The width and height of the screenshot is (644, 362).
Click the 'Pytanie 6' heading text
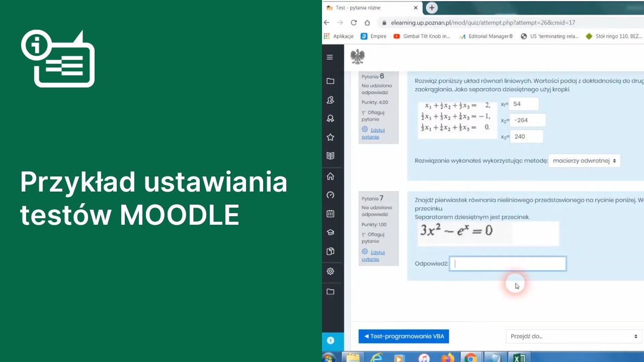pyautogui.click(x=373, y=76)
